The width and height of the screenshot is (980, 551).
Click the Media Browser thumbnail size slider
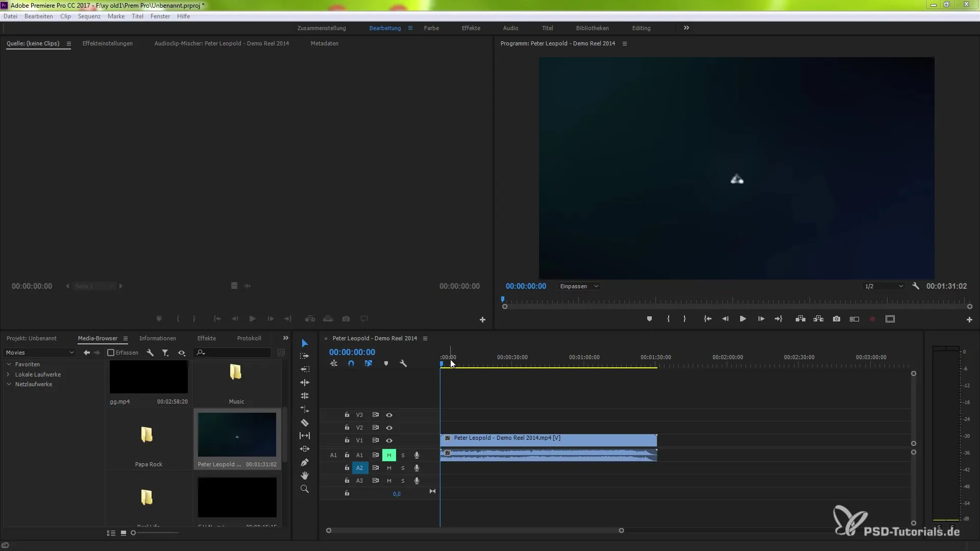point(155,533)
